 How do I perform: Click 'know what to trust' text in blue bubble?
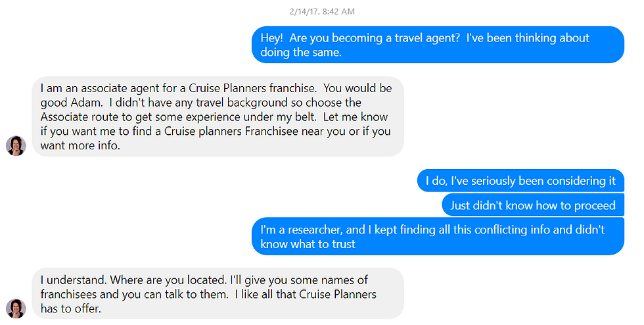(308, 244)
